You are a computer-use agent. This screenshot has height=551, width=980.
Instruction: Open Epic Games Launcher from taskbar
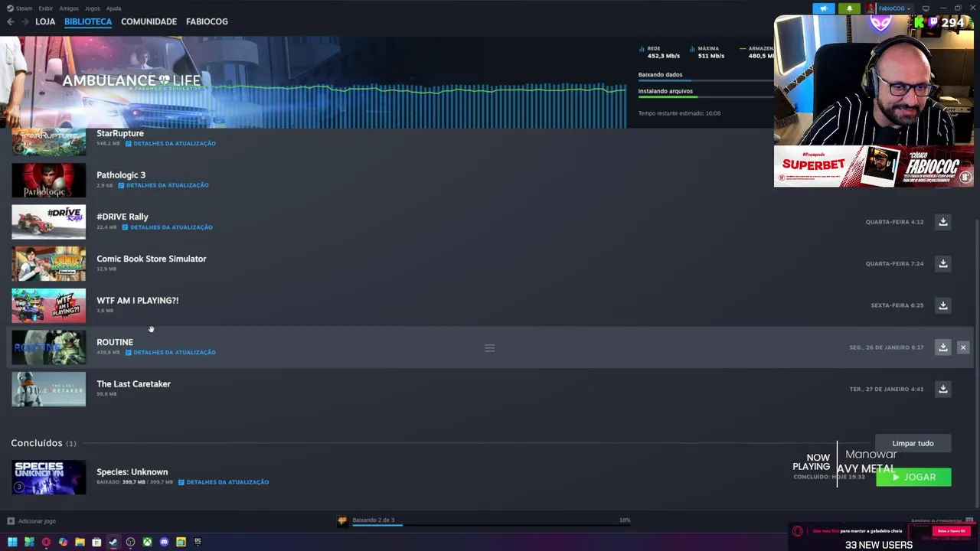[198, 542]
